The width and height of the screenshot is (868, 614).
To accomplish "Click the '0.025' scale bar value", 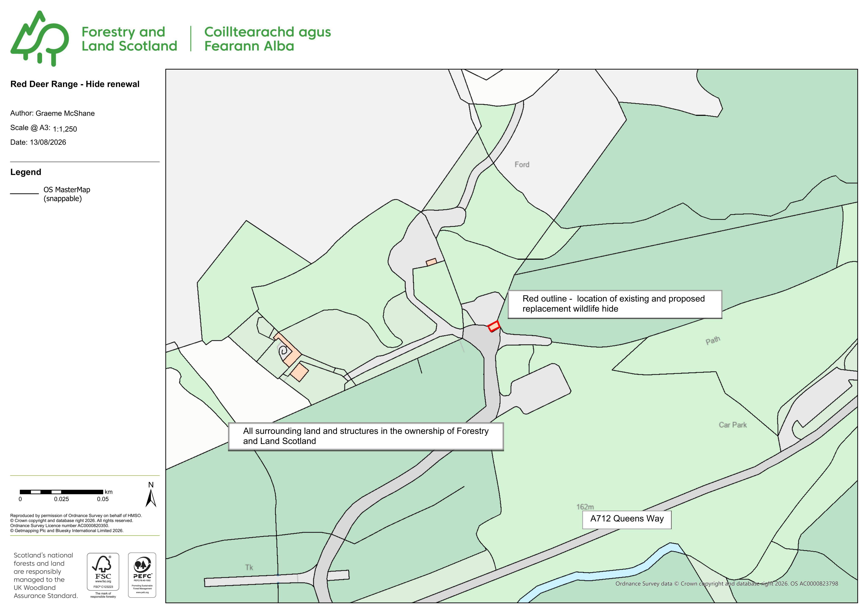I will tap(61, 499).
